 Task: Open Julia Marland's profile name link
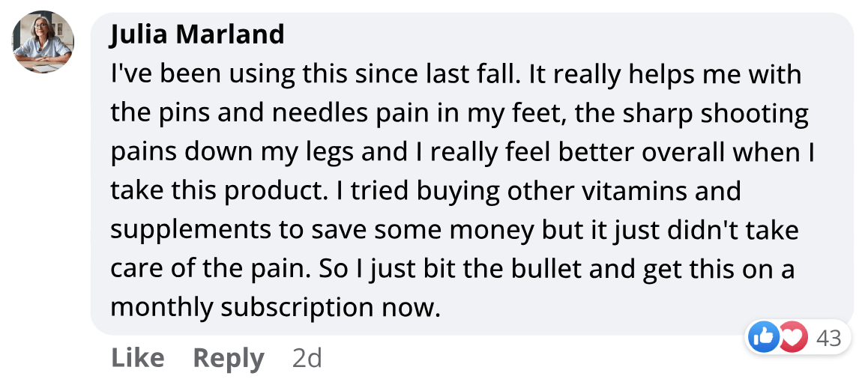tap(197, 34)
